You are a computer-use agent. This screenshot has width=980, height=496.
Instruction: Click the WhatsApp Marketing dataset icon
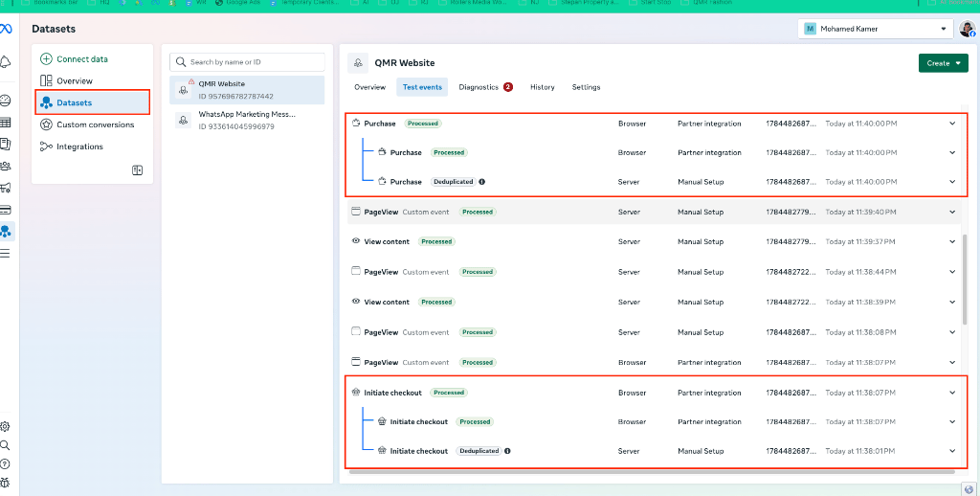[183, 120]
